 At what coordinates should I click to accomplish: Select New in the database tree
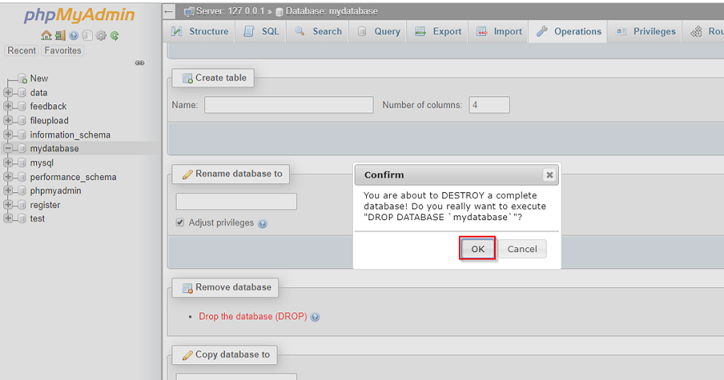pyautogui.click(x=39, y=78)
